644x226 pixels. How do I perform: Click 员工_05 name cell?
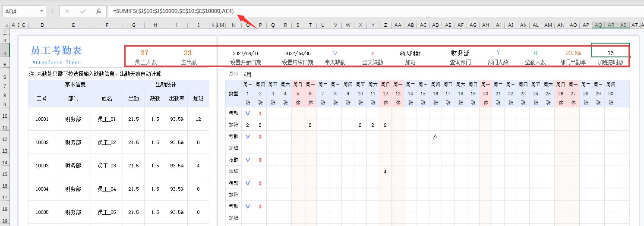107,212
